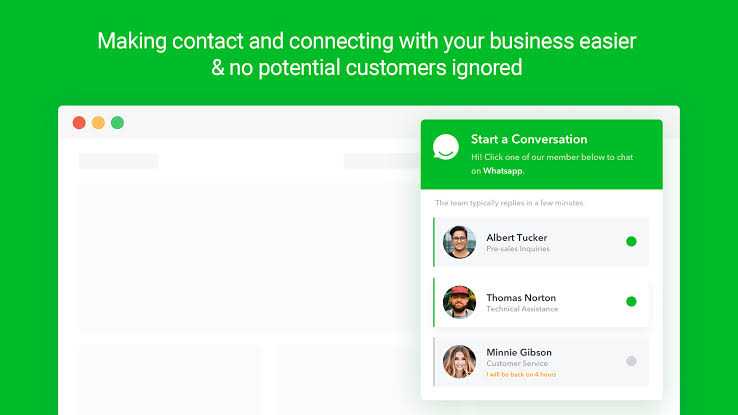Image resolution: width=738 pixels, height=415 pixels.
Task: Click the WhatsApp chat bubble icon
Action: [x=446, y=147]
